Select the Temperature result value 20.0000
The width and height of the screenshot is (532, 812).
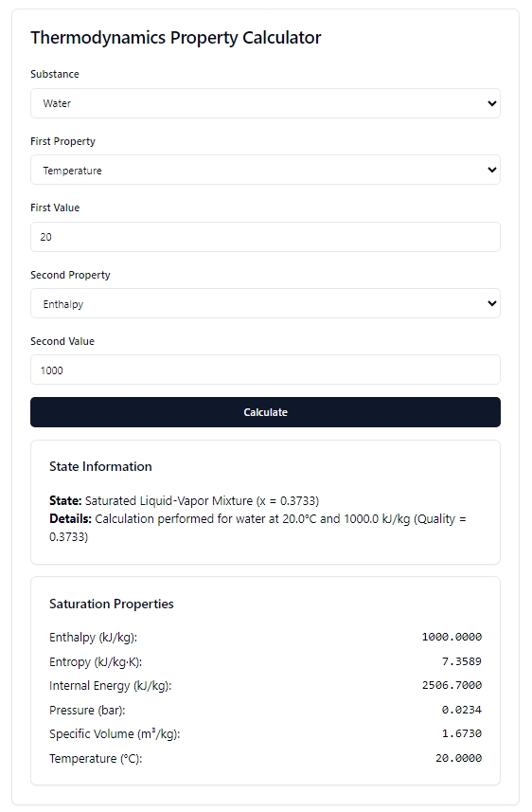tap(458, 758)
